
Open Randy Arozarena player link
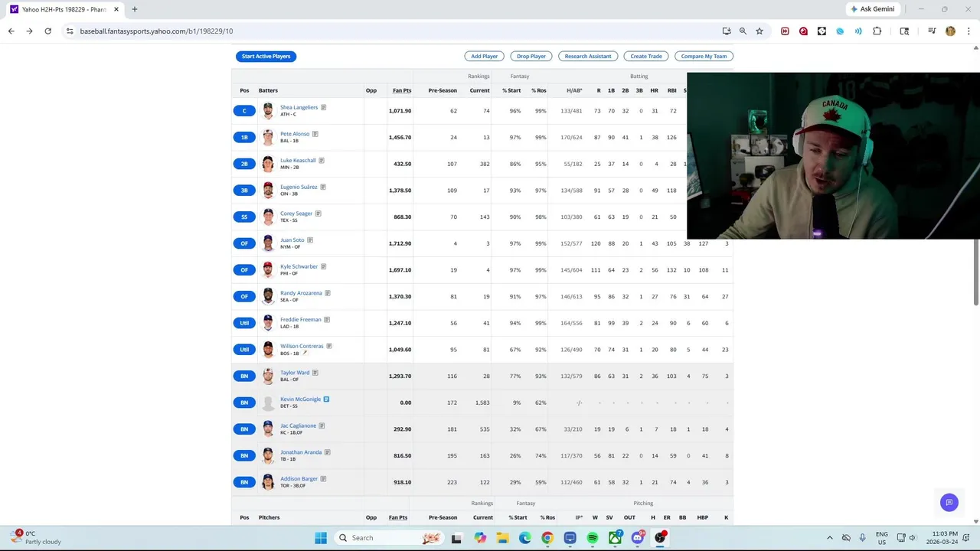point(301,293)
